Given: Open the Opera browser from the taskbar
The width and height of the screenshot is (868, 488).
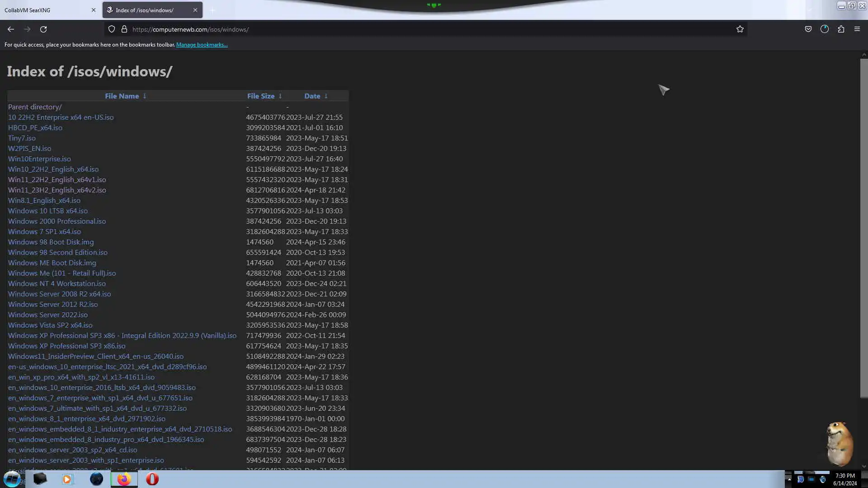Looking at the screenshot, I should pos(152,479).
